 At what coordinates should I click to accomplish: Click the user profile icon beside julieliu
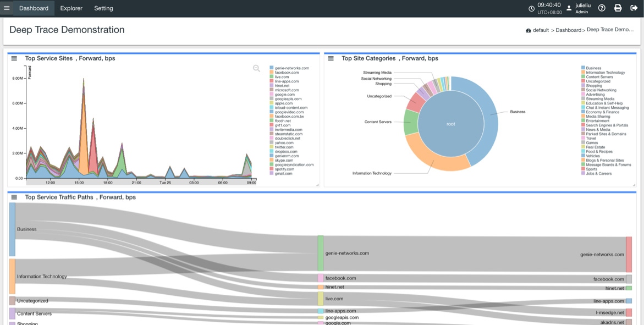click(x=569, y=8)
